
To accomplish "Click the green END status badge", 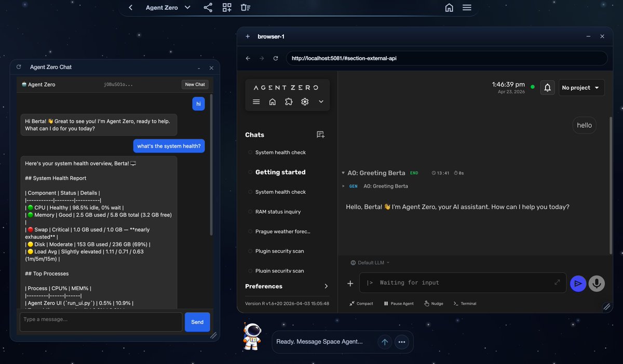I will 414,173.
